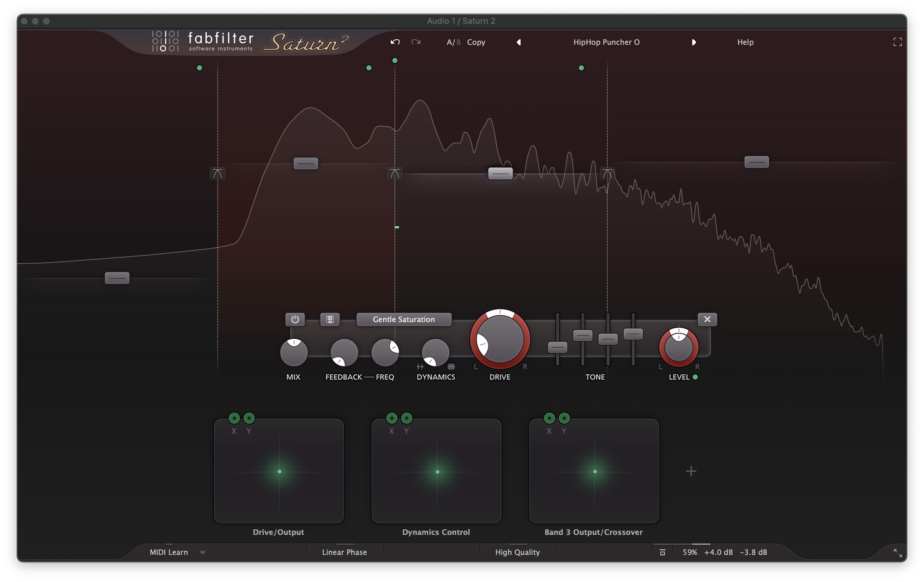This screenshot has width=924, height=582.
Task: Toggle Linear Phase processing
Action: [x=345, y=552]
